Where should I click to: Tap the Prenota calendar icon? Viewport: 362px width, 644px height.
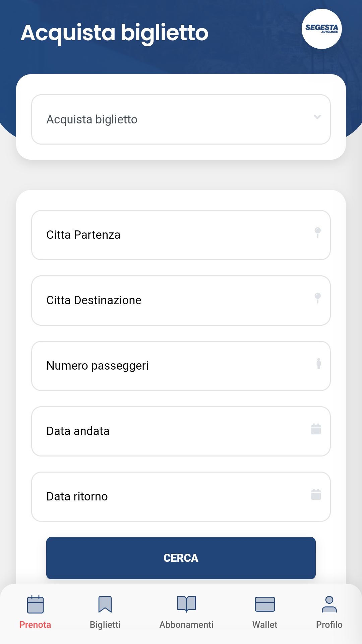35,604
